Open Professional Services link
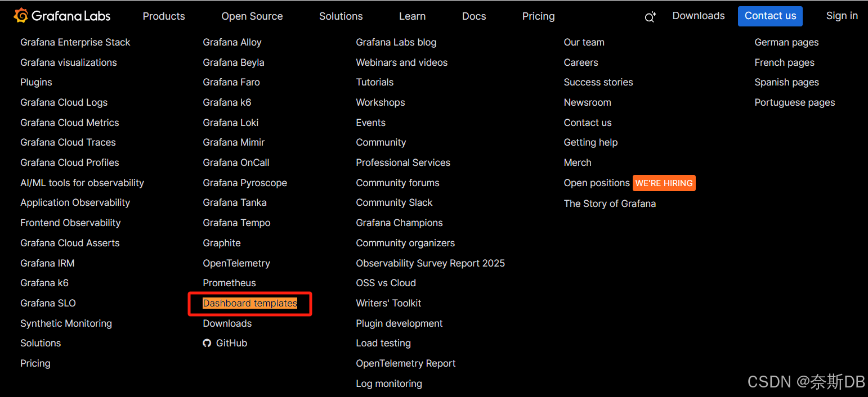The image size is (868, 397). [x=403, y=163]
